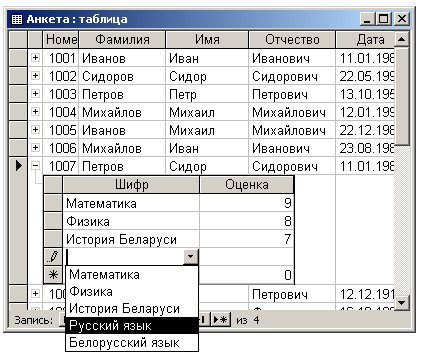The image size is (422, 360).
Task: Click the Математика cell in subtable
Action: 131,203
